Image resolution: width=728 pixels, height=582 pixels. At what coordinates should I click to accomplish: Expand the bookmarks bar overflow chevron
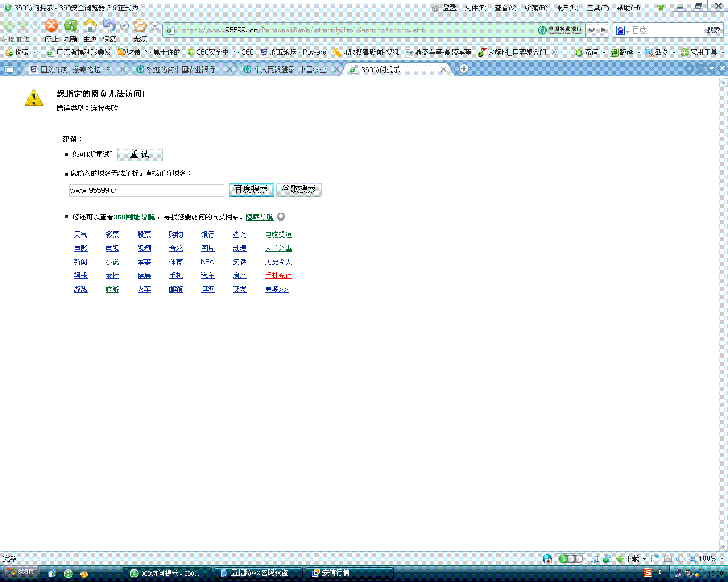(555, 52)
